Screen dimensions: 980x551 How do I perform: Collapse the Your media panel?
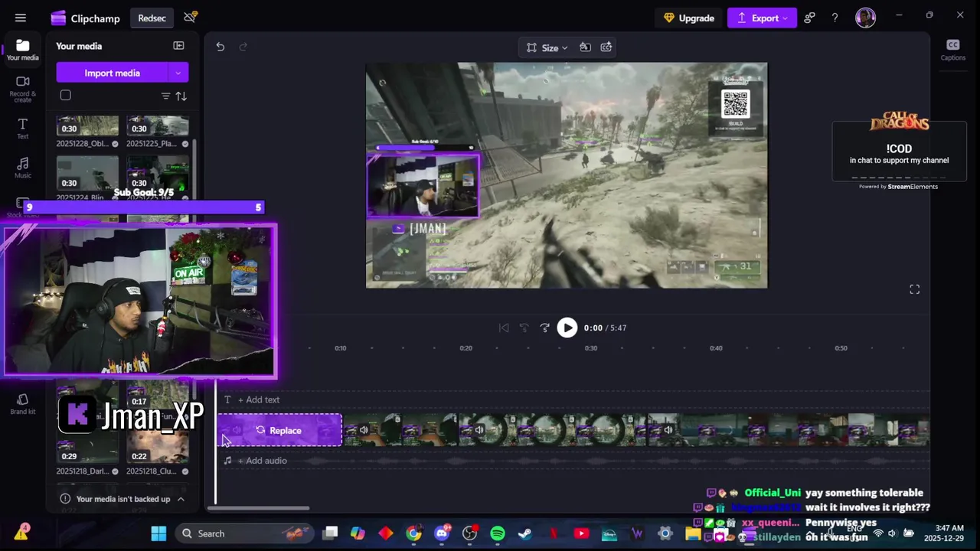(178, 46)
